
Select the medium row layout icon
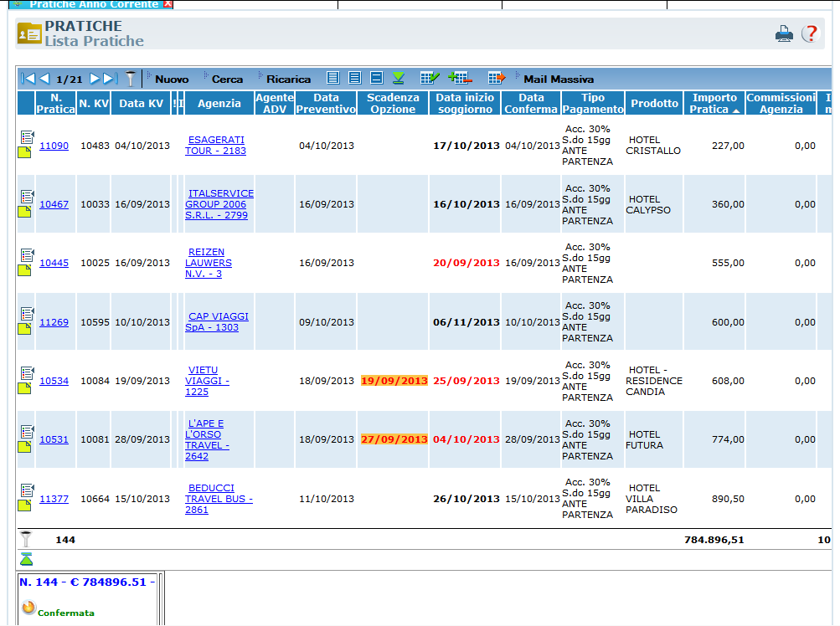(354, 78)
